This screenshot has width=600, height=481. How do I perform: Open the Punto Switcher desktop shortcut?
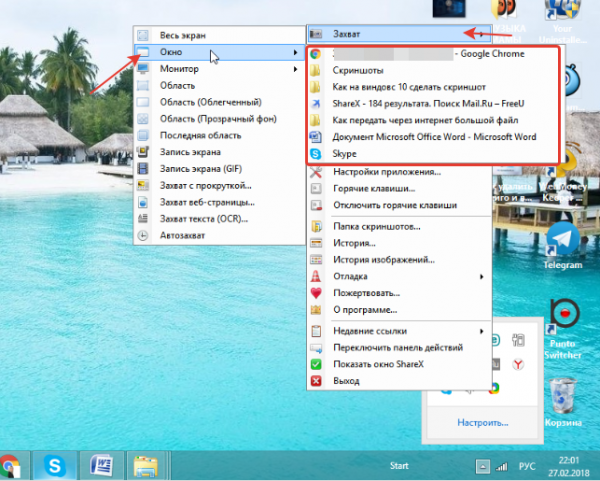tap(562, 329)
